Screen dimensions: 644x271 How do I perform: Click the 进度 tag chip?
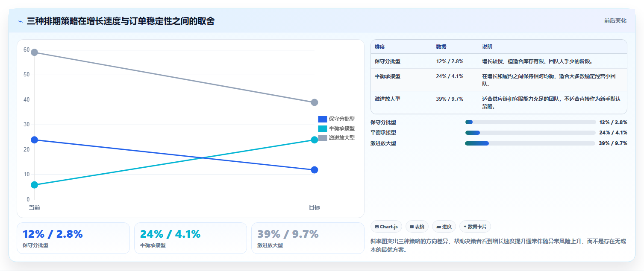(x=444, y=227)
